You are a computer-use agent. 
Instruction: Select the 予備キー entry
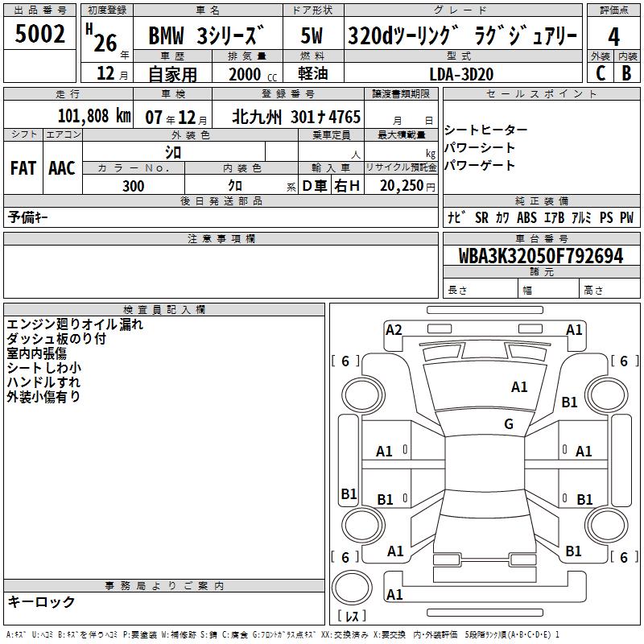[28, 217]
